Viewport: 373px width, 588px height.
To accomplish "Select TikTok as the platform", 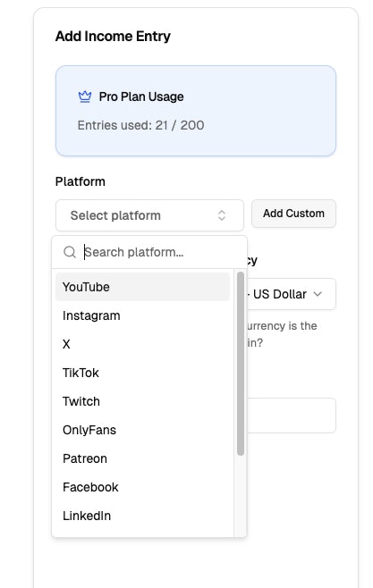I will click(142, 373).
